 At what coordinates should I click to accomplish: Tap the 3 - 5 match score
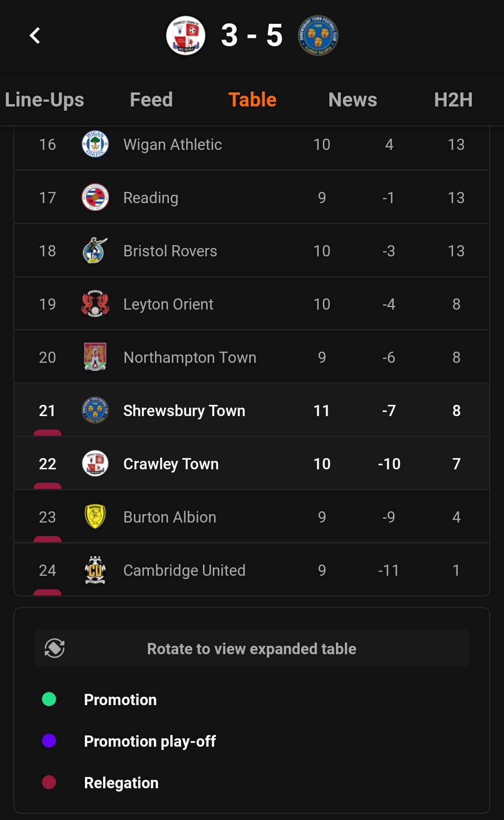[x=252, y=35]
